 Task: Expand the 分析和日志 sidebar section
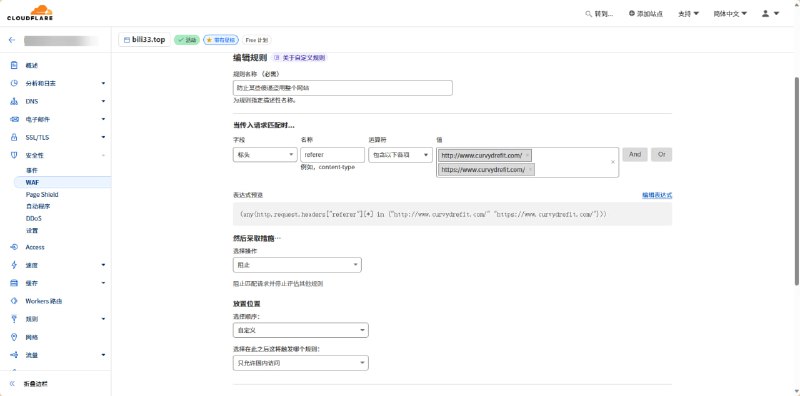[103, 83]
